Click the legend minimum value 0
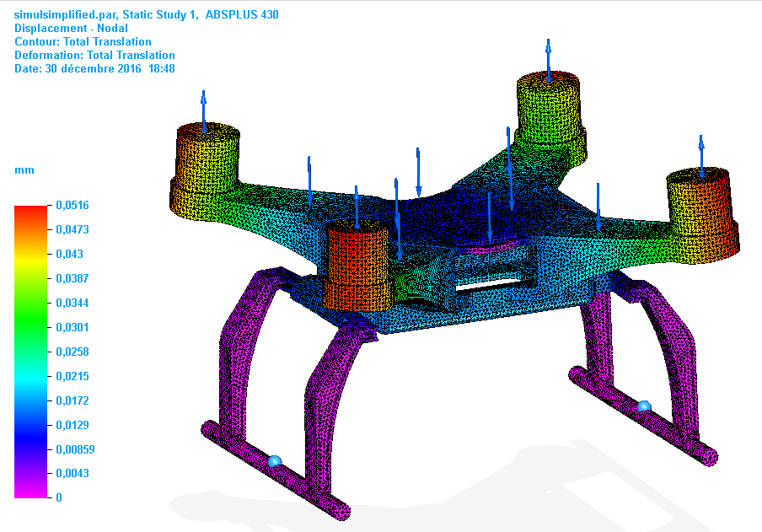Screen dimensions: 762x532 (59, 497)
